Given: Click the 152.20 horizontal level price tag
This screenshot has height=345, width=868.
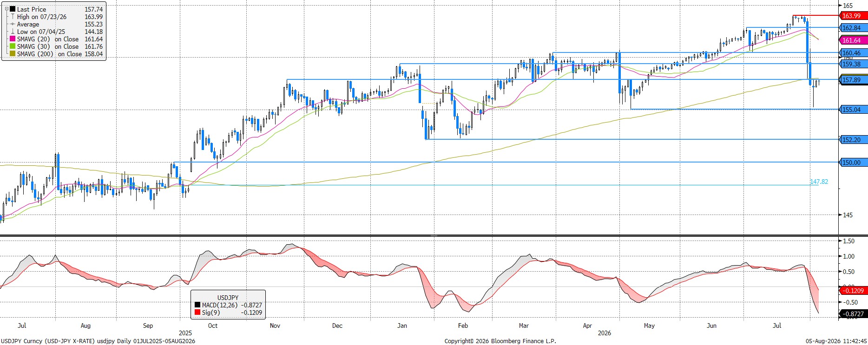Looking at the screenshot, I should [853, 139].
